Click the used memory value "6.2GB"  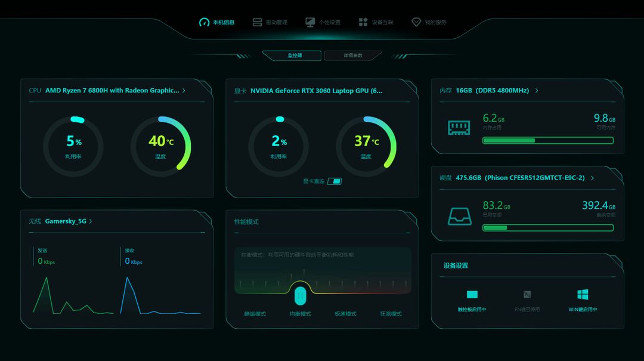point(494,118)
